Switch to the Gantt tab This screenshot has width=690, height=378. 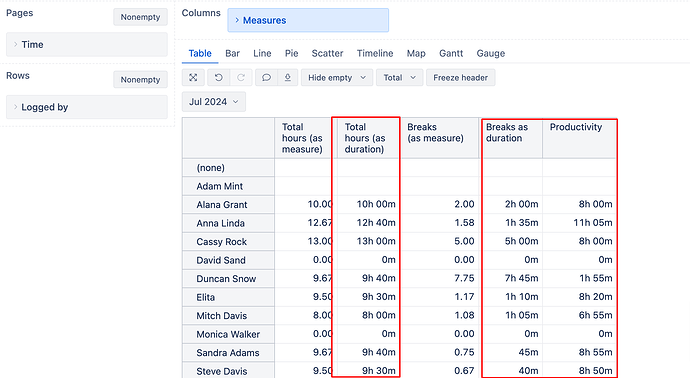(x=451, y=53)
